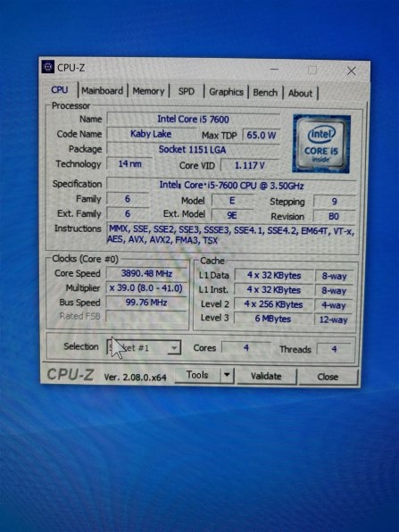Image resolution: width=399 pixels, height=532 pixels.
Task: Close the CPU-Z window with X
Action: tap(351, 71)
